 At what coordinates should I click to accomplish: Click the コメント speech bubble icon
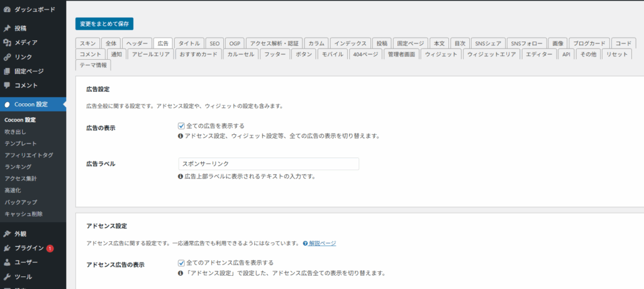[7, 85]
